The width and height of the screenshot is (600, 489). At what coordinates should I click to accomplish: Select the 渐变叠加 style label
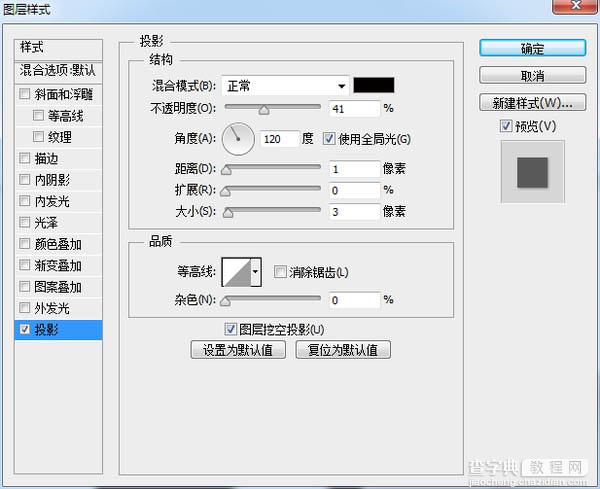[58, 265]
